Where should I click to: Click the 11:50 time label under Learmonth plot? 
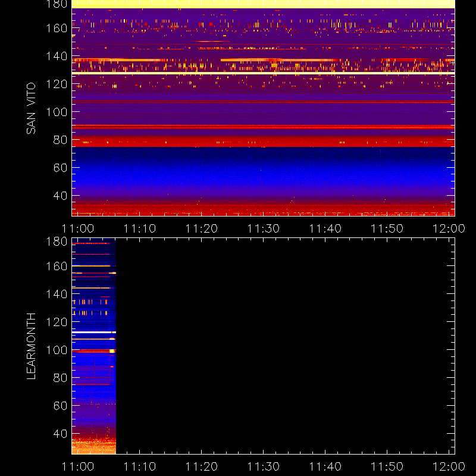pyautogui.click(x=387, y=466)
